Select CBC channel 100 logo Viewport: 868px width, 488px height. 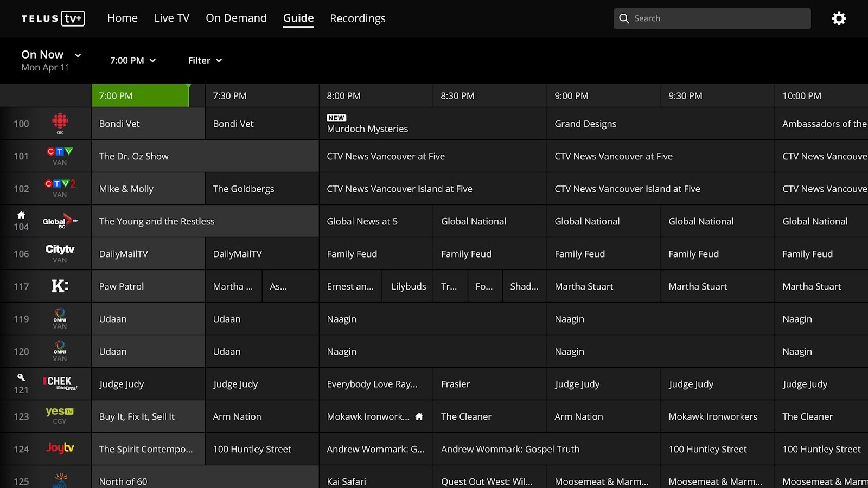click(x=60, y=124)
